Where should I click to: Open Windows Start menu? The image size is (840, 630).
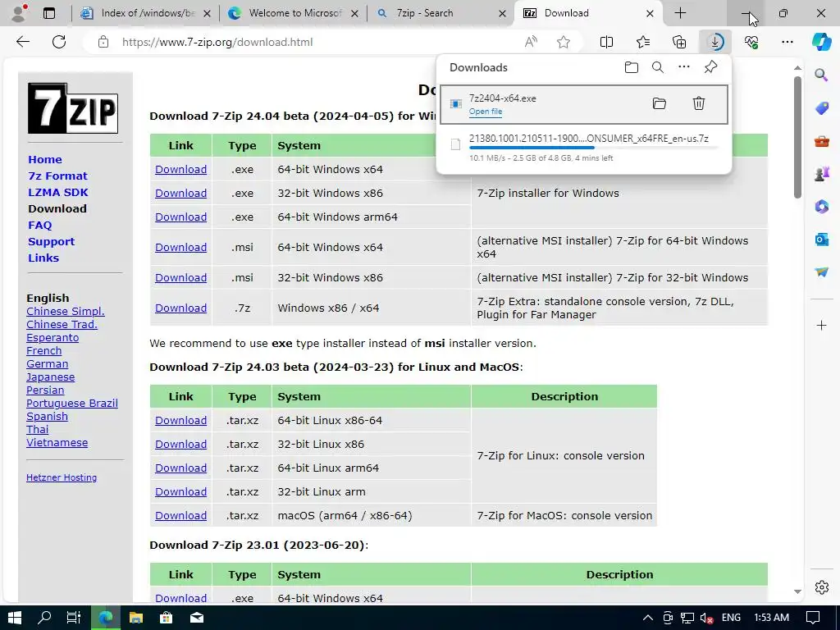click(x=15, y=618)
